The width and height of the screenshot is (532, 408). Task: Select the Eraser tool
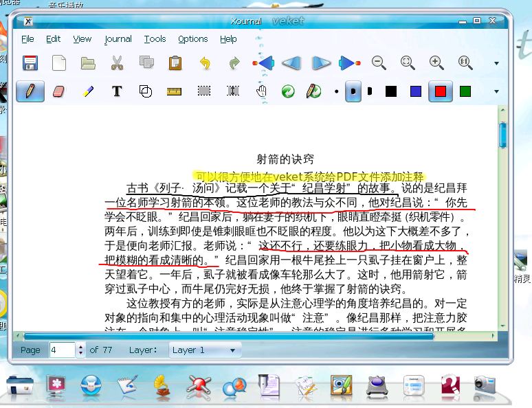[58, 91]
